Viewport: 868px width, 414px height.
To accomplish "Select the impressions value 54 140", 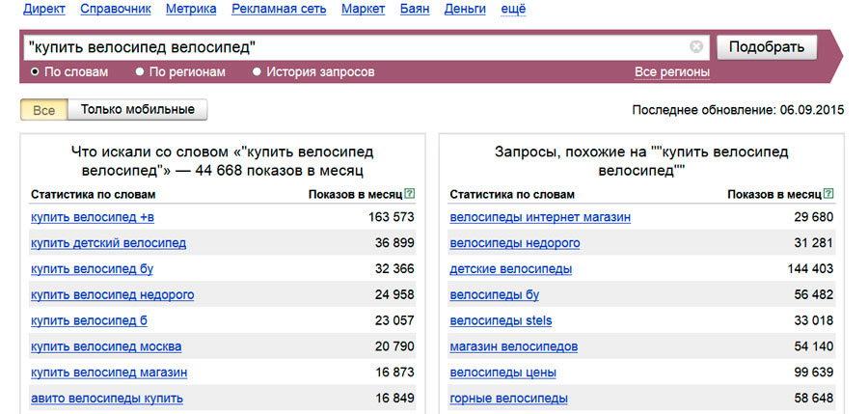I will (813, 347).
